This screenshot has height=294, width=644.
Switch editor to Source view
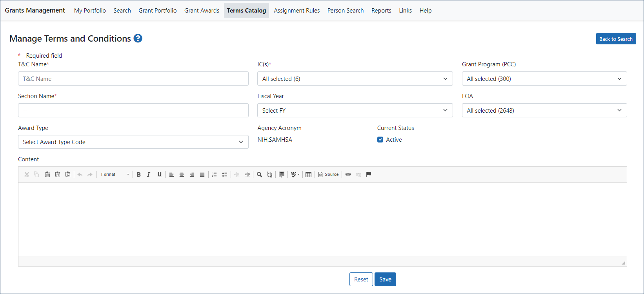tap(328, 175)
